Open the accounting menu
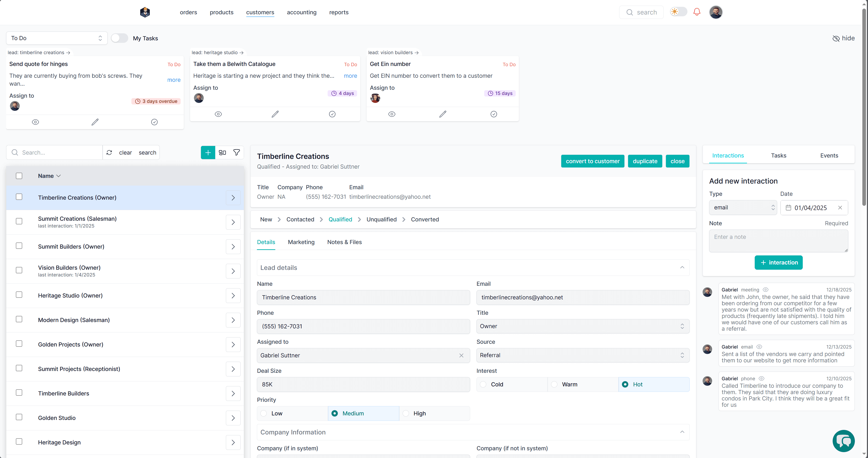The width and height of the screenshot is (868, 458). [x=302, y=12]
